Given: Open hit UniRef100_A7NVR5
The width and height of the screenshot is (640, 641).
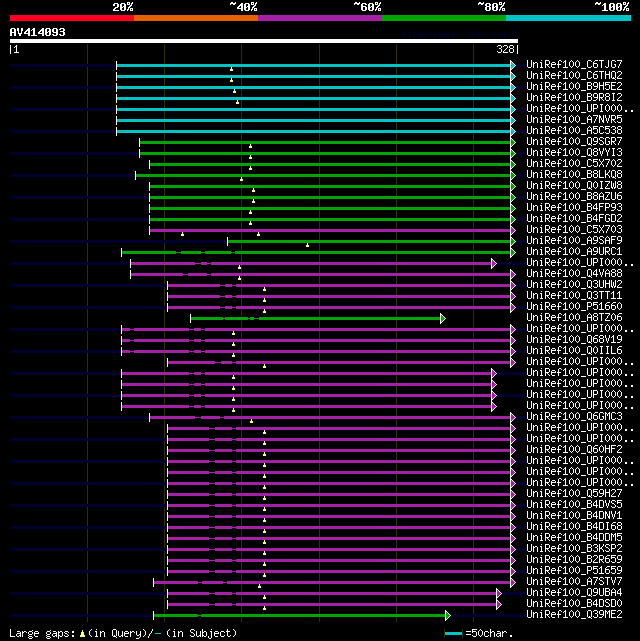Looking at the screenshot, I should (574, 119).
